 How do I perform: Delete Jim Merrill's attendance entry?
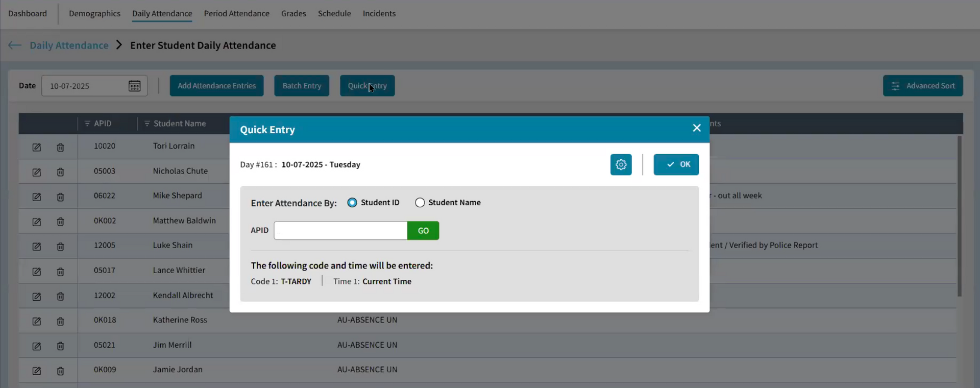(x=60, y=346)
